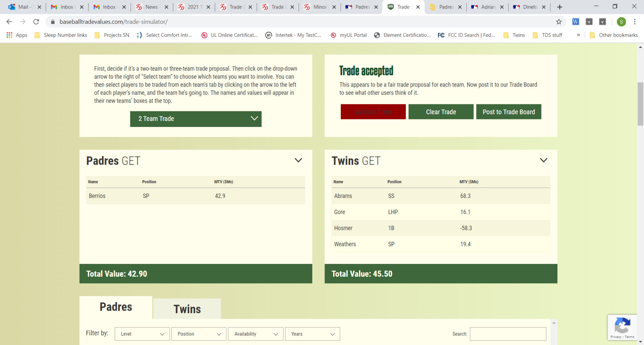Bookmark this page with the star icon

coord(558,22)
